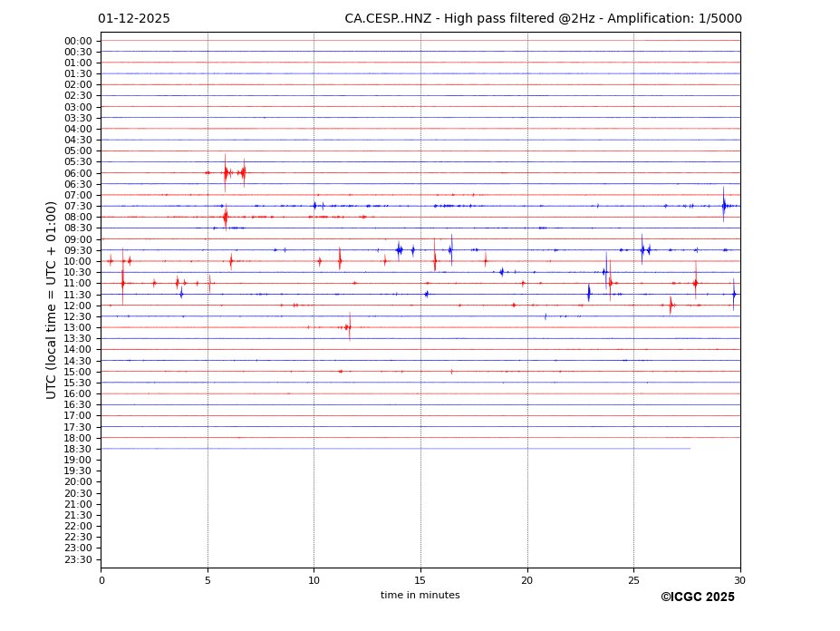
Task: Click the CA.CESP..HNZ chart title
Action: coord(543,19)
